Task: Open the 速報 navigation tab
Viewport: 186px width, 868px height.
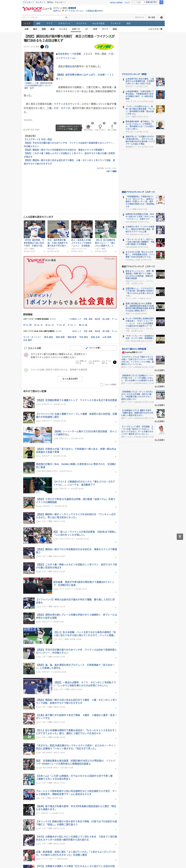Action: click(x=38, y=24)
